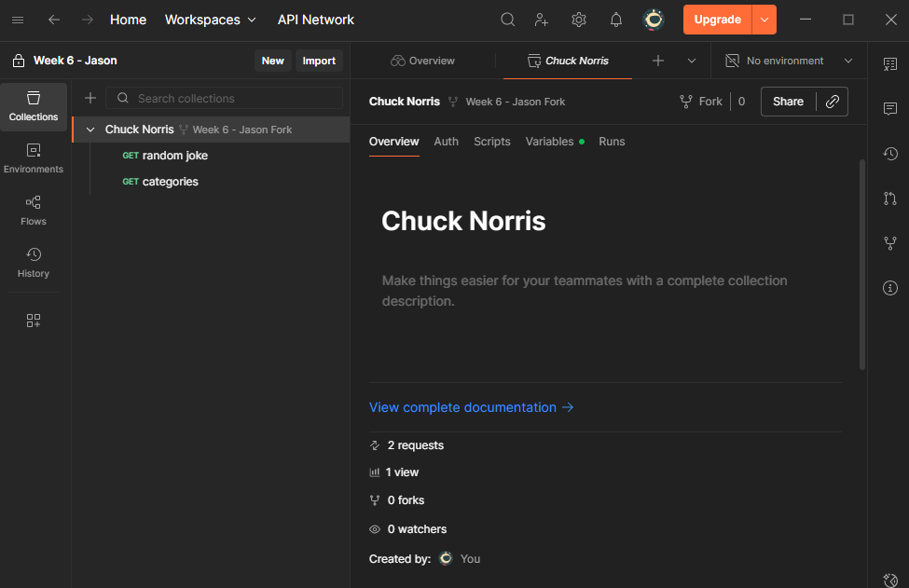Click the Created by You entry
Image resolution: width=909 pixels, height=588 pixels.
coord(424,558)
